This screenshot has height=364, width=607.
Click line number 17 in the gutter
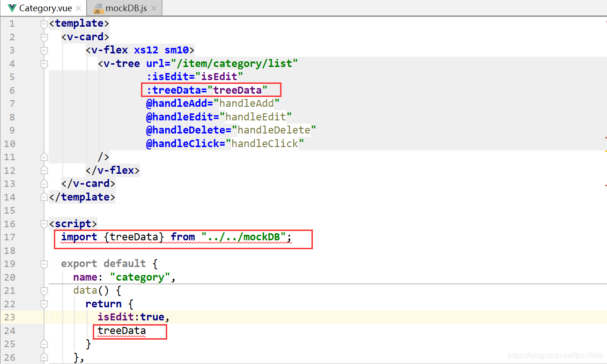10,237
